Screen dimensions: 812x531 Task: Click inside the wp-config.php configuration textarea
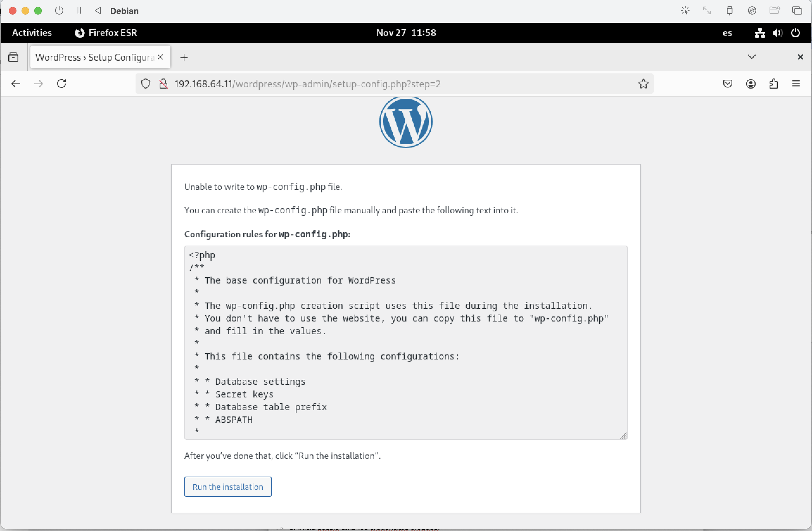(x=406, y=342)
